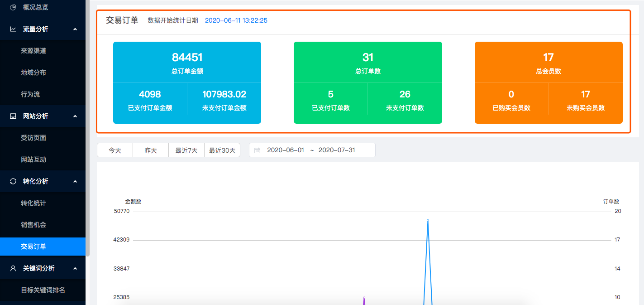Collapse the 流量分析 section arrow
The image size is (644, 305).
(x=75, y=29)
